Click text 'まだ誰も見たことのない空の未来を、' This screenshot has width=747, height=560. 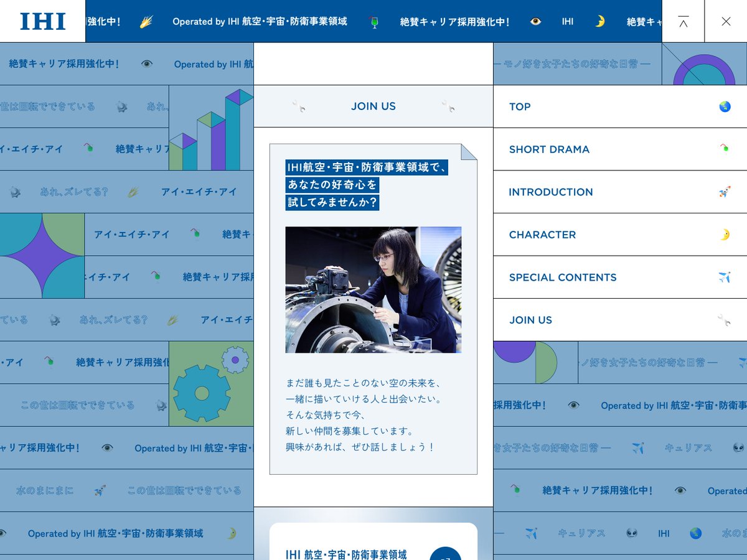[364, 383]
